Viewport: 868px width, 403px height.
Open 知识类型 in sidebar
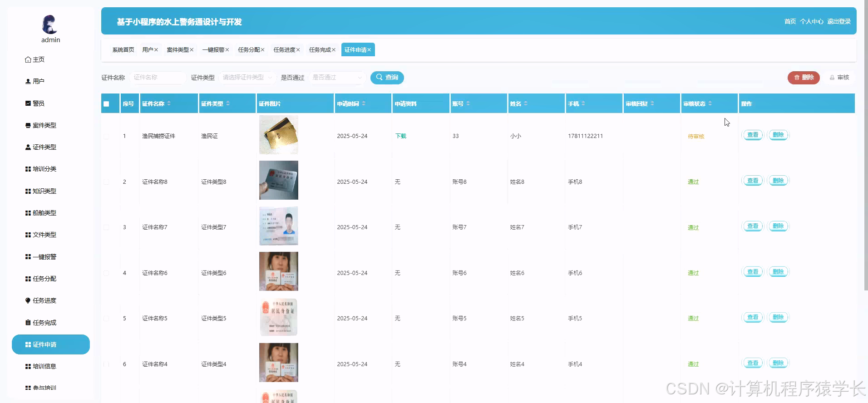pos(41,191)
